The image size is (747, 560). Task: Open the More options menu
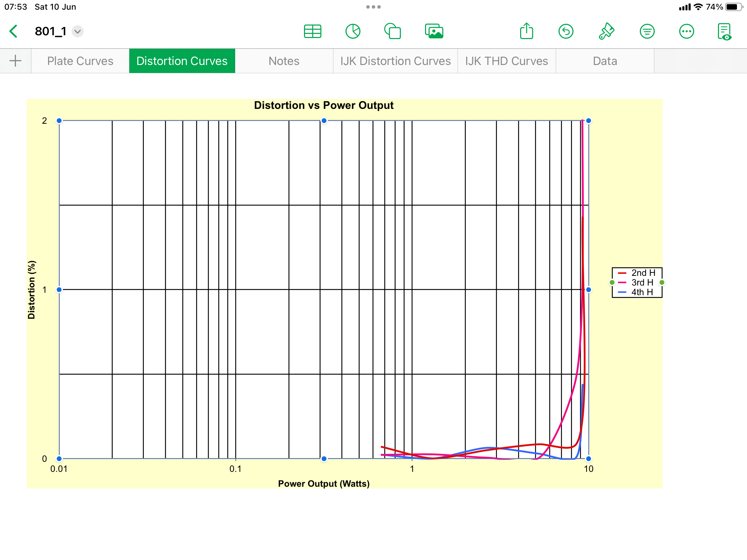point(686,31)
